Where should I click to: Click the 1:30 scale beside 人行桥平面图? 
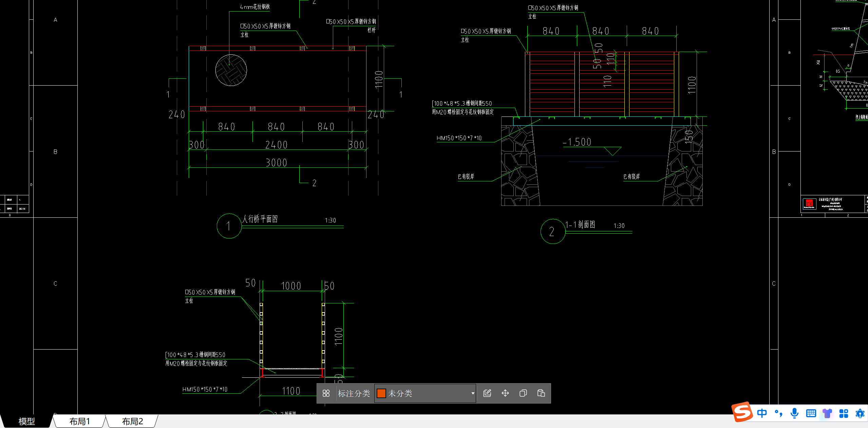[x=330, y=220]
